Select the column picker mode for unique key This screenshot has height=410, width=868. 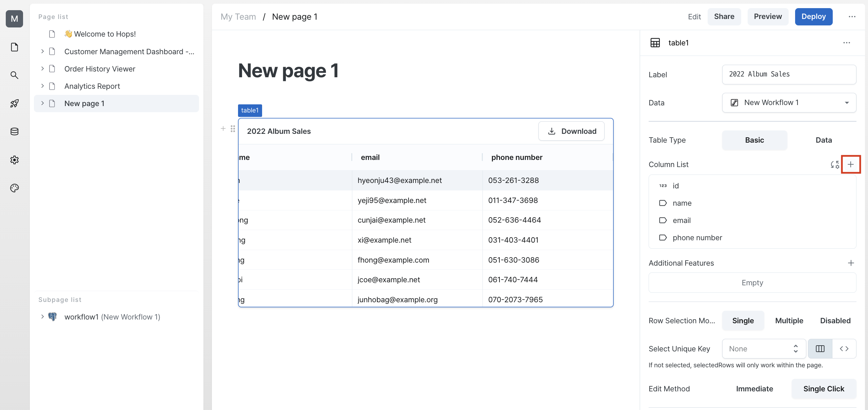click(x=820, y=349)
